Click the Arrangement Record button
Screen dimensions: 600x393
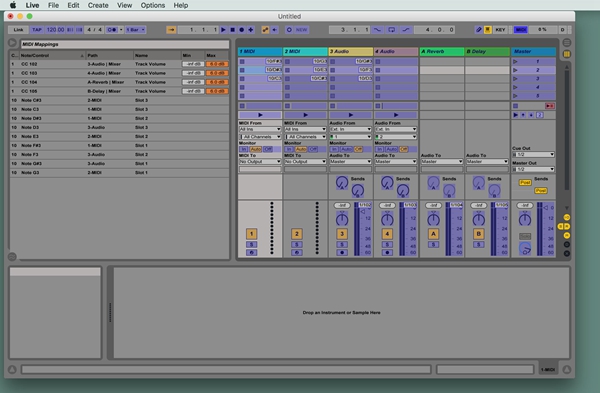241,29
